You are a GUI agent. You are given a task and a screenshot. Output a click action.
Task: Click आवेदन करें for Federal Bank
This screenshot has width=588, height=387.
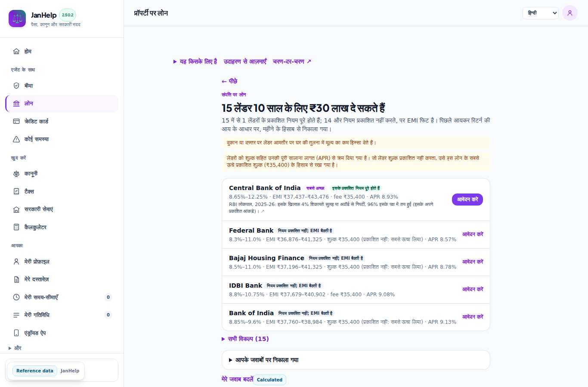(473, 234)
